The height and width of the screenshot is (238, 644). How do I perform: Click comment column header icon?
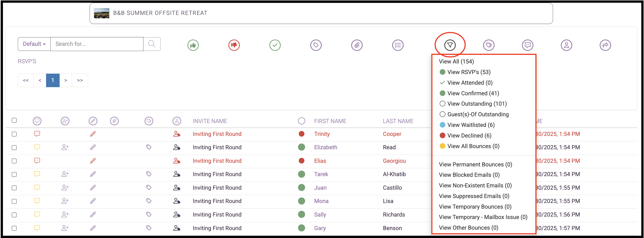coord(37,121)
